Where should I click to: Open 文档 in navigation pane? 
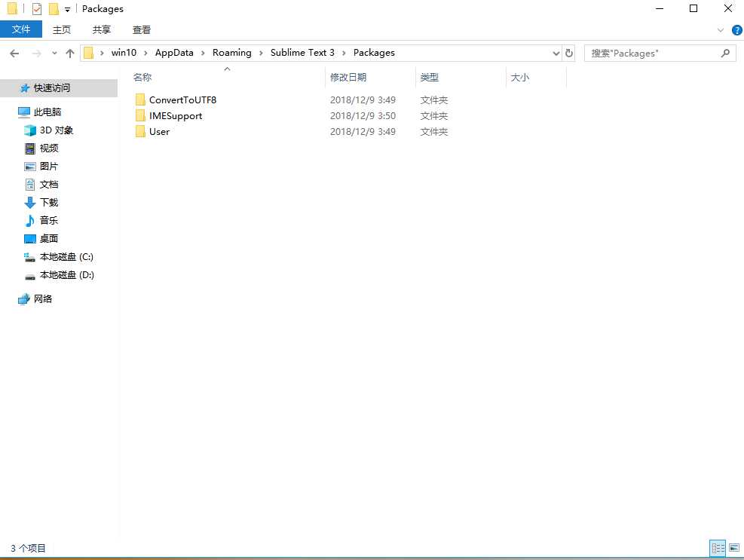49,184
